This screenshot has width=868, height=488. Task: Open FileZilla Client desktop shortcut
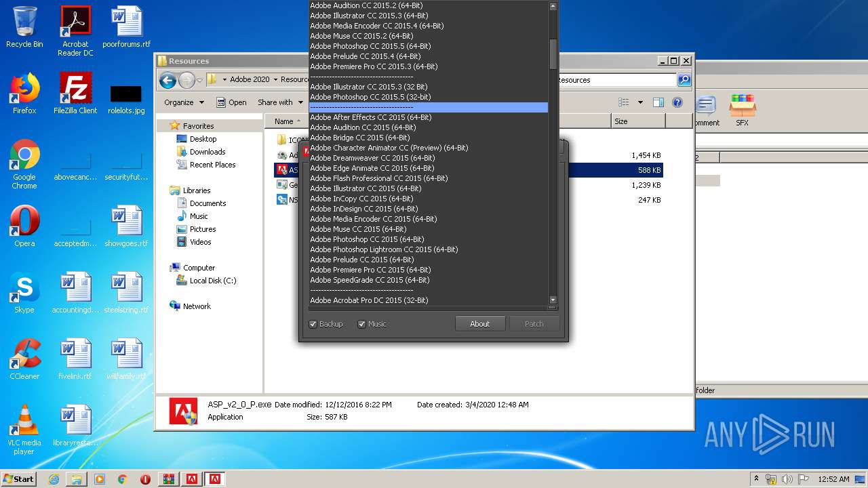(75, 94)
